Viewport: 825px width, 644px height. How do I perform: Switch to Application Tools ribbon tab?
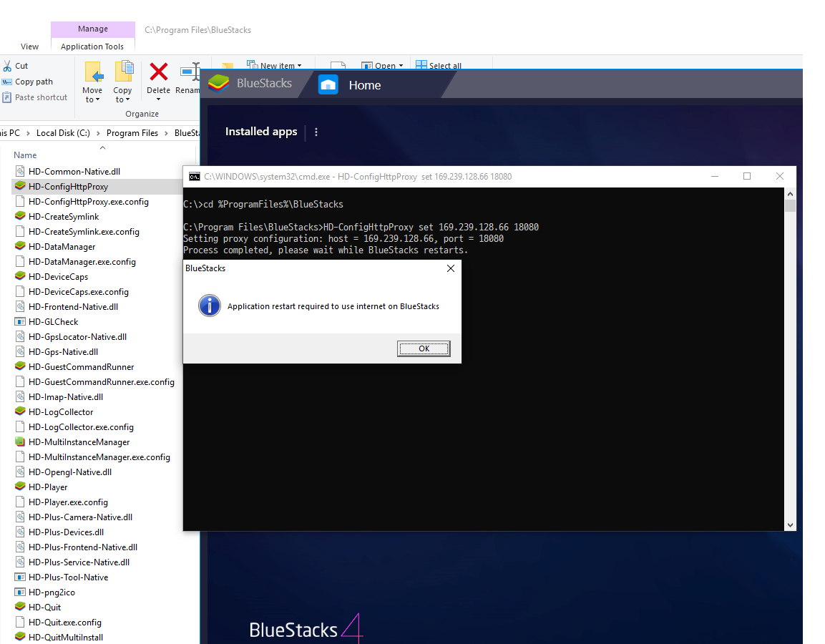pyautogui.click(x=92, y=47)
